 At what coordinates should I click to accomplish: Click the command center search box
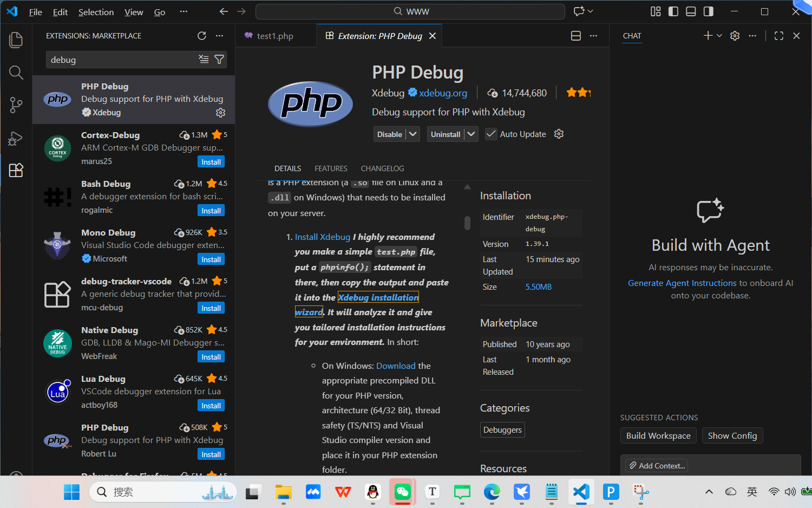tap(410, 11)
